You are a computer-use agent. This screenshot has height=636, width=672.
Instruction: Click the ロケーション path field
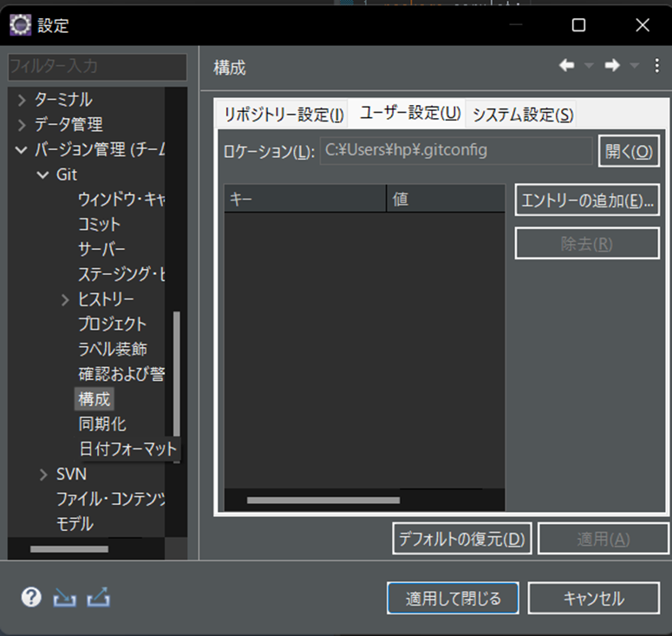(456, 150)
